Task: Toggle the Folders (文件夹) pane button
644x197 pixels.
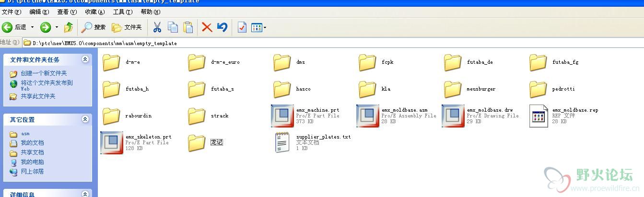Action: [x=127, y=27]
